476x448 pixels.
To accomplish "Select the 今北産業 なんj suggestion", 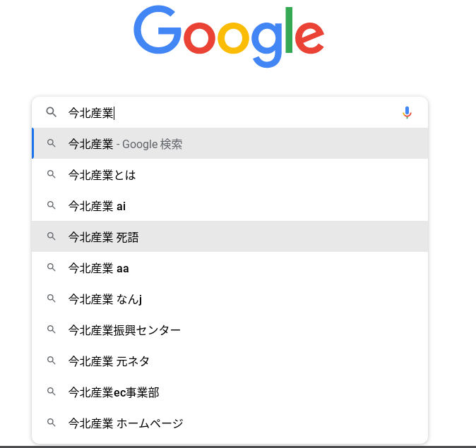I will (x=105, y=299).
